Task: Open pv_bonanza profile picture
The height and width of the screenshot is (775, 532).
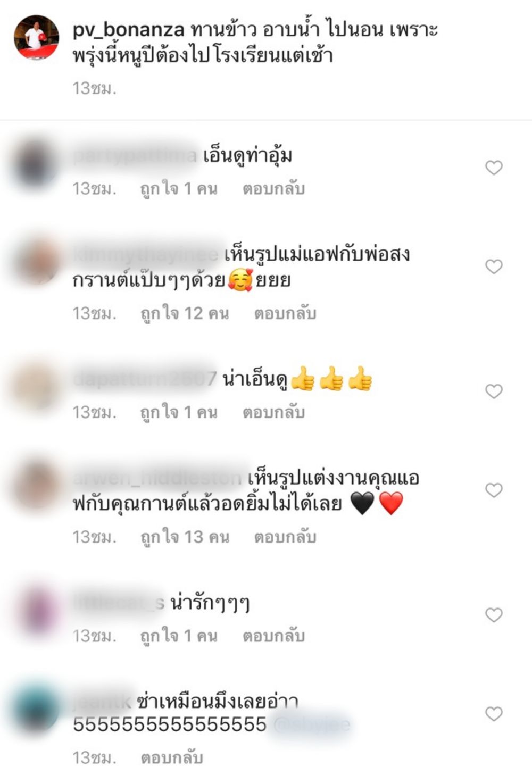Action: click(x=36, y=37)
